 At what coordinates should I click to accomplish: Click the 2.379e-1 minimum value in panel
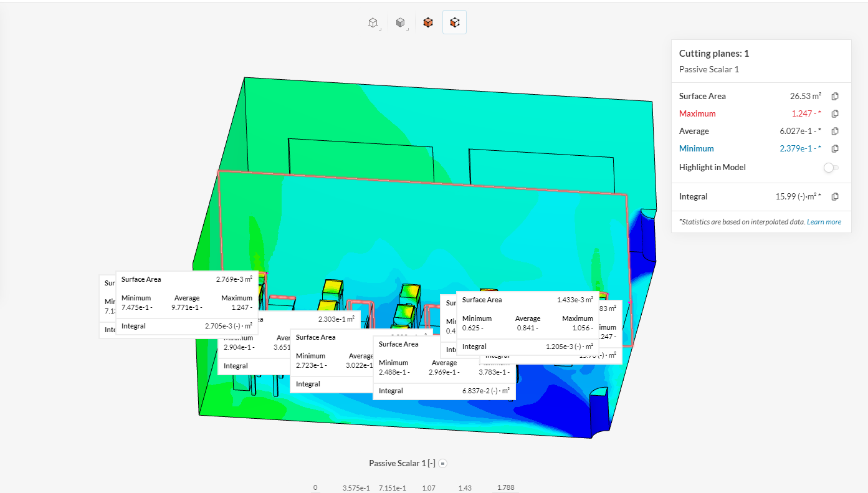[x=800, y=148]
